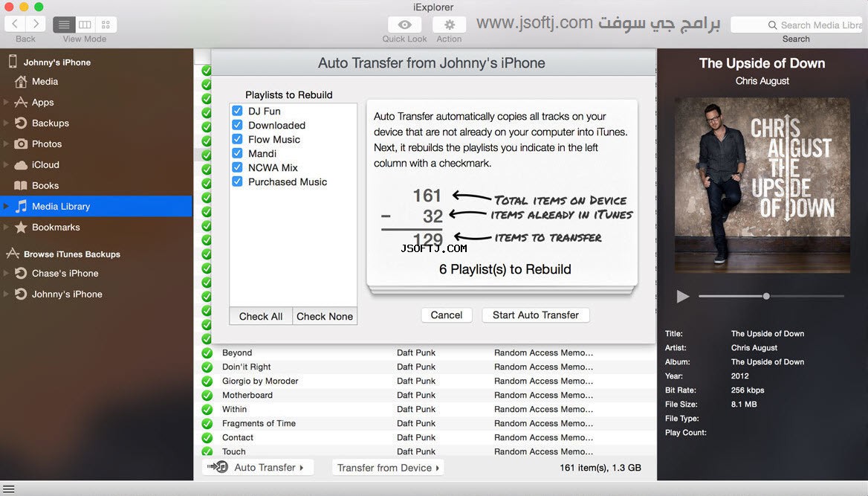Go back with the Back arrow
Viewport: 868px width, 496px height.
click(x=15, y=24)
